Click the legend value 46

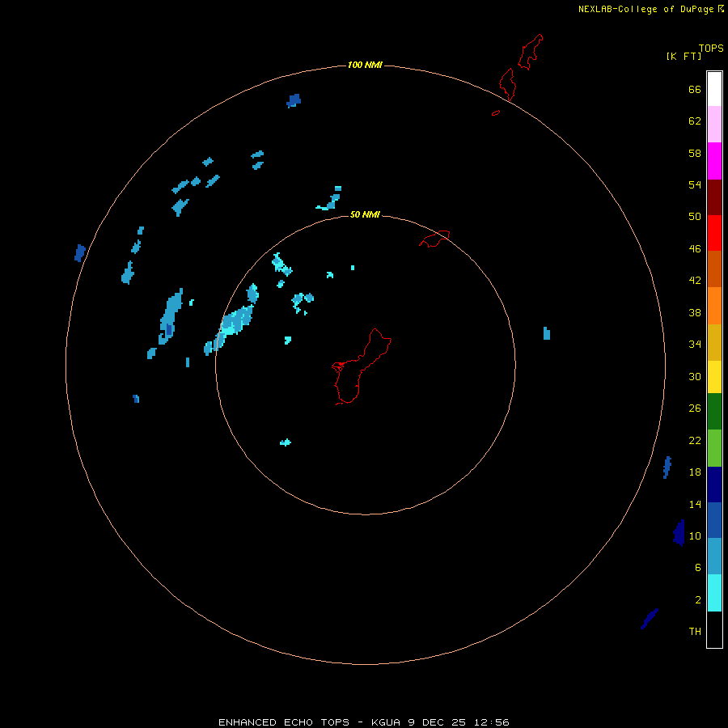click(x=695, y=249)
